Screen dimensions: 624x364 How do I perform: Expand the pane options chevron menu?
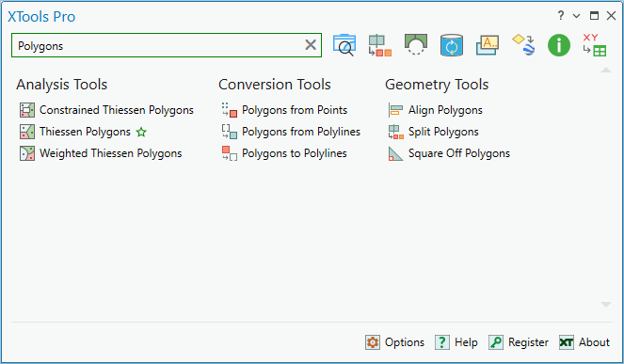[576, 16]
